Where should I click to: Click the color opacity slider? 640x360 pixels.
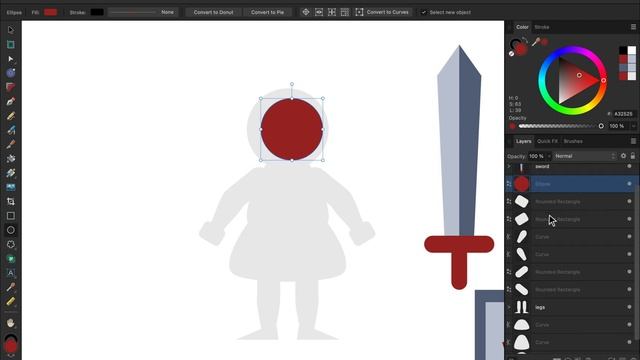point(560,126)
